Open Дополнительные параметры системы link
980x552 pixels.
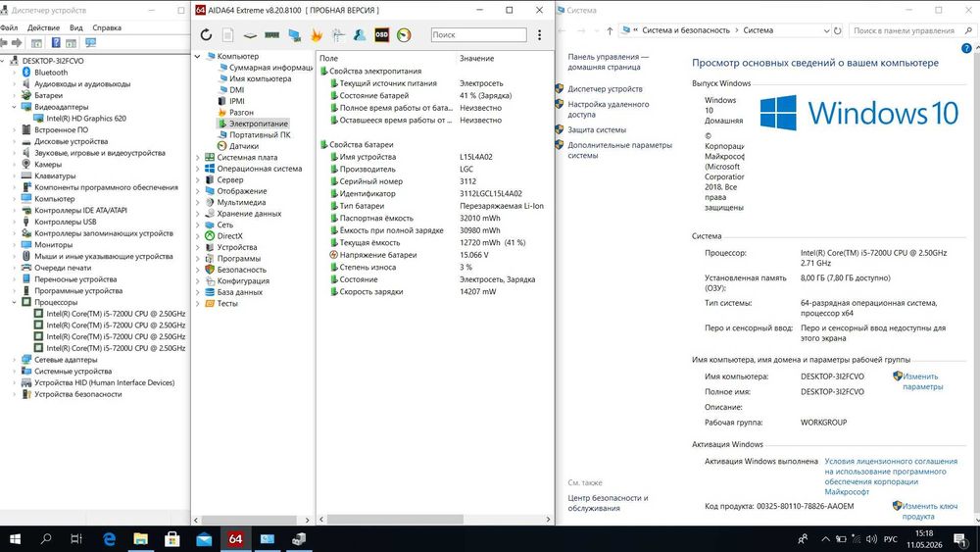pos(620,150)
